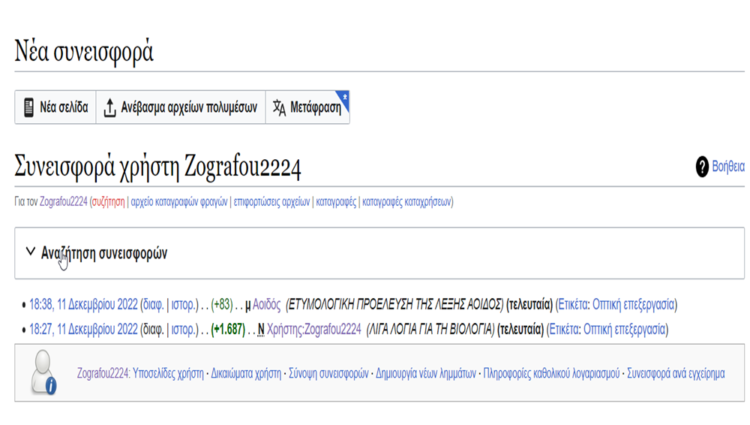
Task: Click the Μετάφραση translate icon
Action: click(280, 108)
